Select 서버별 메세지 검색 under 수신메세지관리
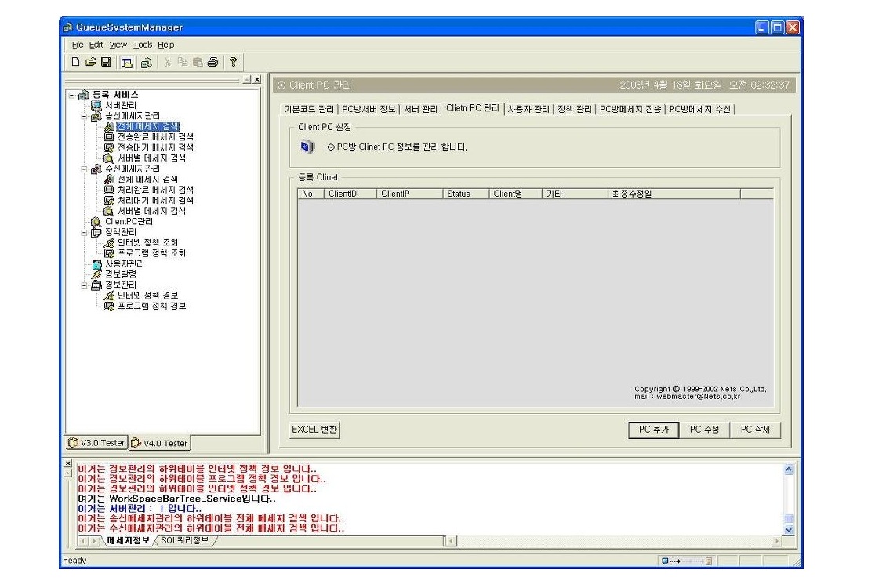Screen dimensions: 875x588 [x=151, y=211]
